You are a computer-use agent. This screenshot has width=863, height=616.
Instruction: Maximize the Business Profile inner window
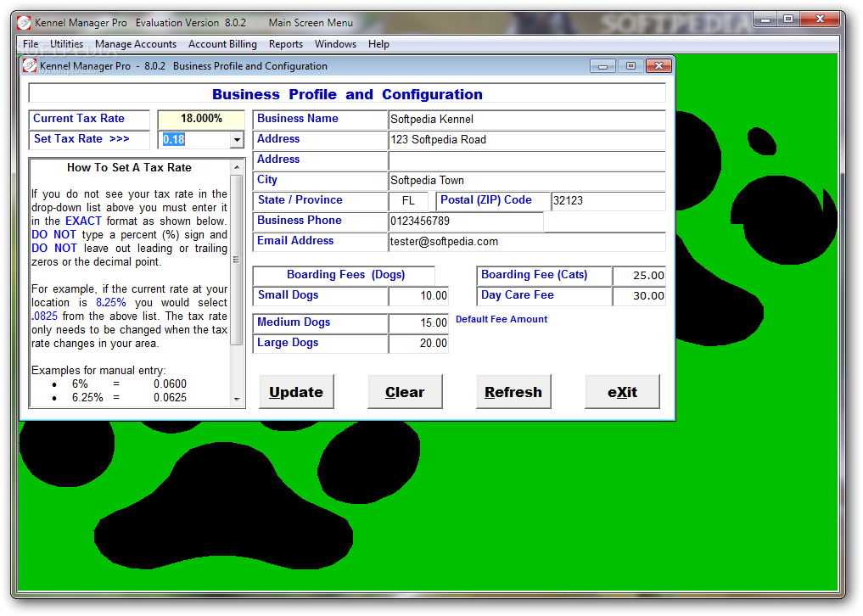click(x=630, y=67)
